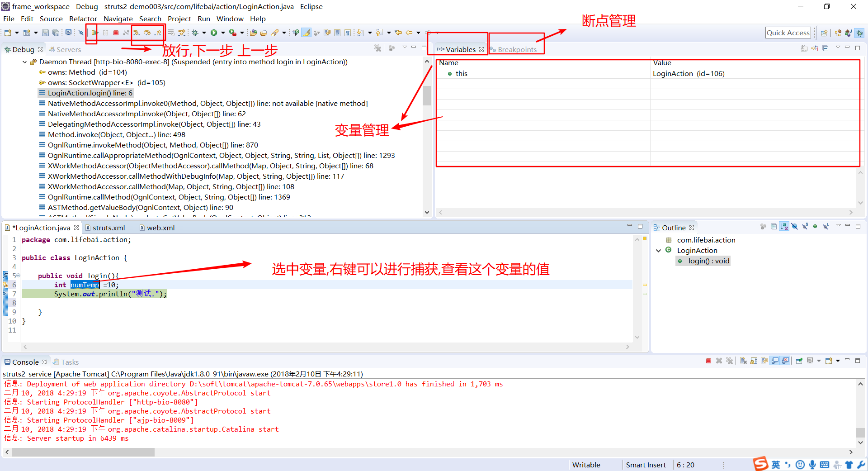This screenshot has width=868, height=471.
Task: Click the Step Return icon
Action: point(158,33)
